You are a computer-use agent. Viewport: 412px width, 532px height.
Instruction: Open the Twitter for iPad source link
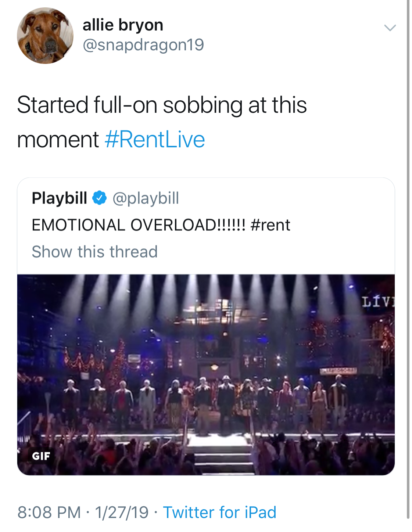coord(219,512)
